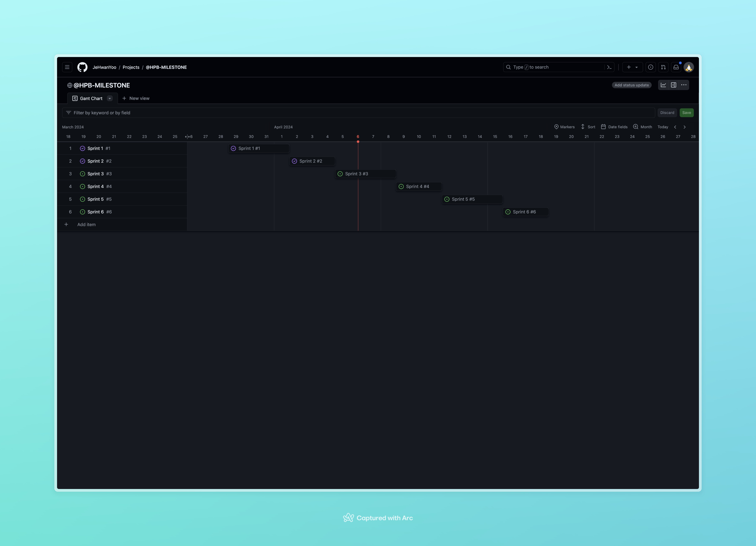The height and width of the screenshot is (546, 756).
Task: Click New view tab
Action: [136, 98]
